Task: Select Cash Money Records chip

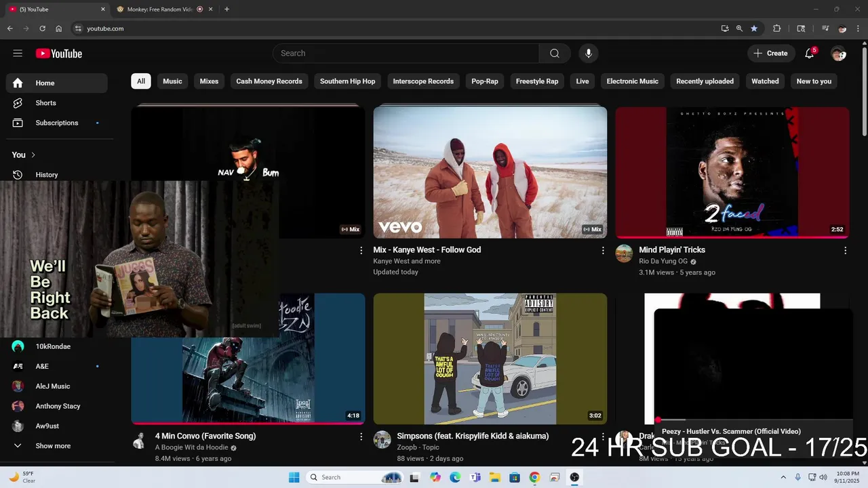Action: click(x=269, y=81)
